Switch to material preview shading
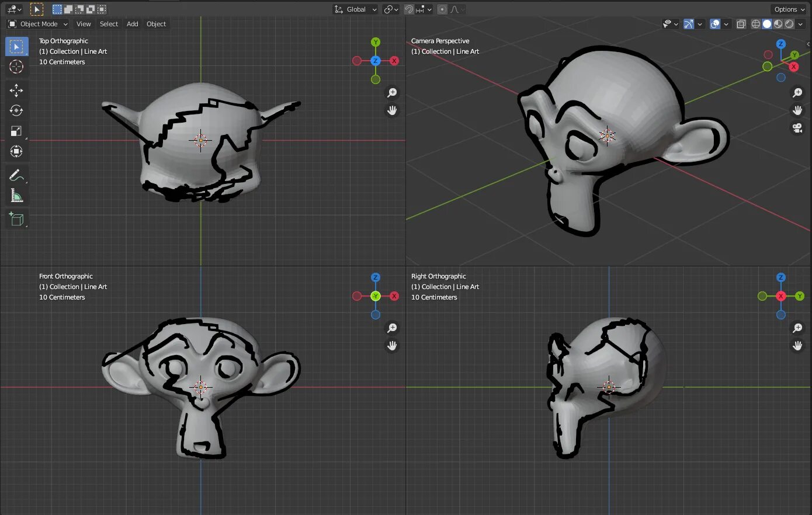Image resolution: width=812 pixels, height=515 pixels. click(x=778, y=24)
